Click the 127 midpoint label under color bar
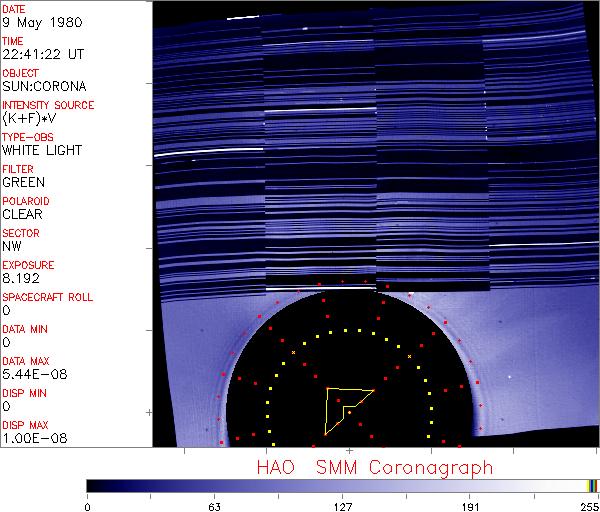600x512 pixels. 342,505
